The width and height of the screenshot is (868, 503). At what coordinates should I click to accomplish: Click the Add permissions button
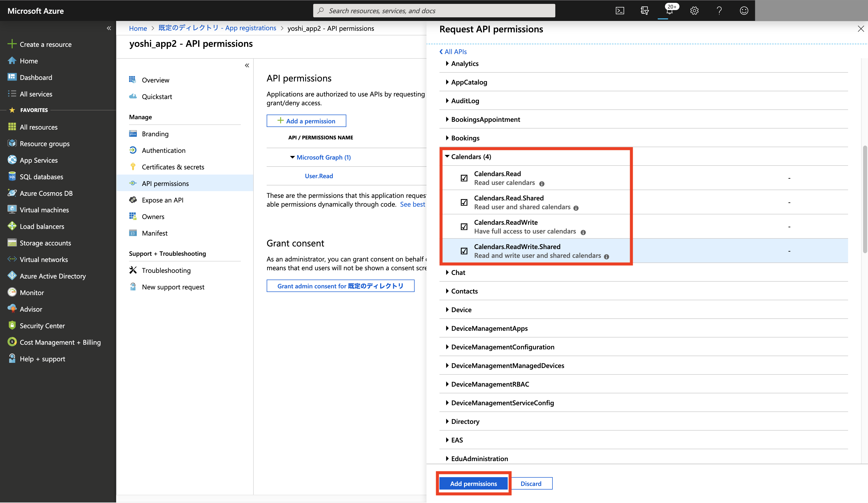(473, 483)
